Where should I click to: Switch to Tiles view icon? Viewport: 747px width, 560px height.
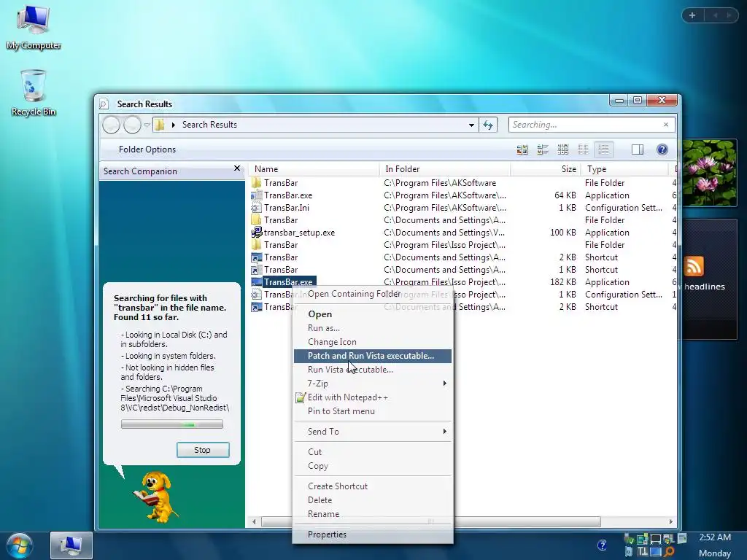[x=543, y=149]
